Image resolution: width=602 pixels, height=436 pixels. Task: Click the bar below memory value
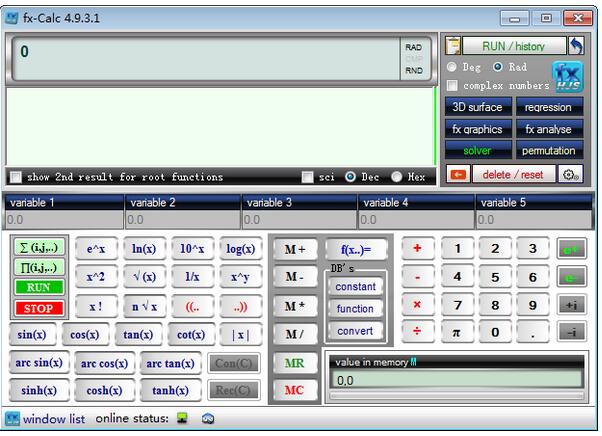coord(456,396)
